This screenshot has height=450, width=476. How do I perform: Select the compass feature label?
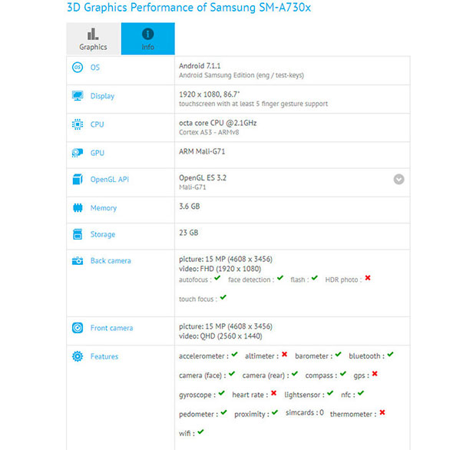pyautogui.click(x=319, y=376)
